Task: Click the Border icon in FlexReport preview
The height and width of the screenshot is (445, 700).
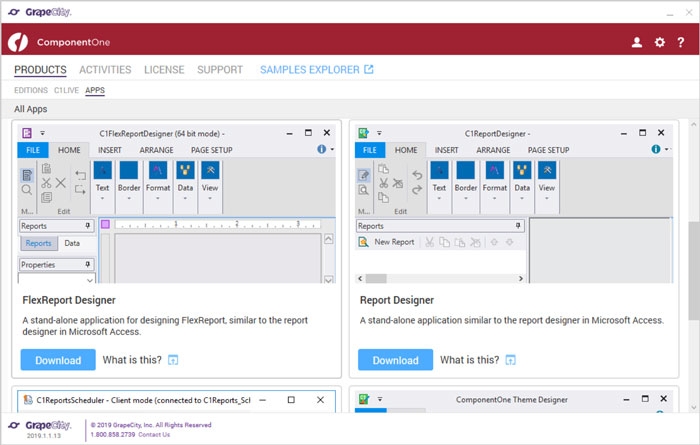Action: tap(129, 171)
